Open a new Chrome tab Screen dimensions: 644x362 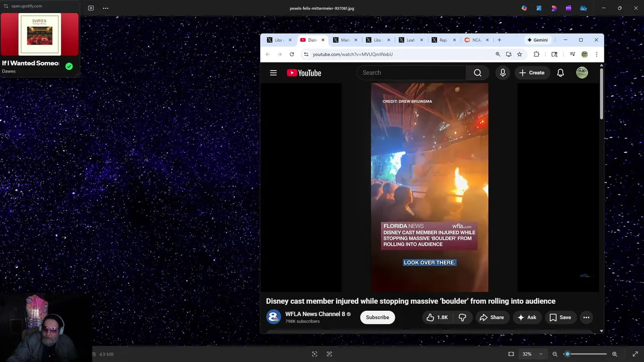[x=499, y=40]
